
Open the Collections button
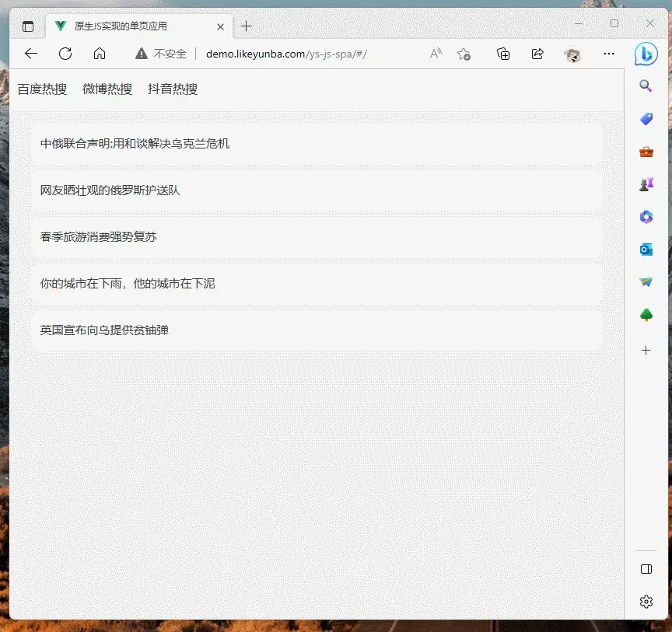[503, 54]
